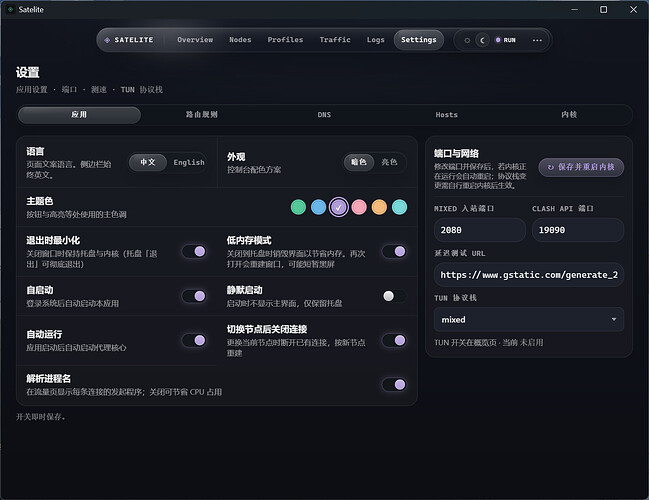Image resolution: width=649 pixels, height=500 pixels.
Task: Pick the orange theme color
Action: [379, 207]
